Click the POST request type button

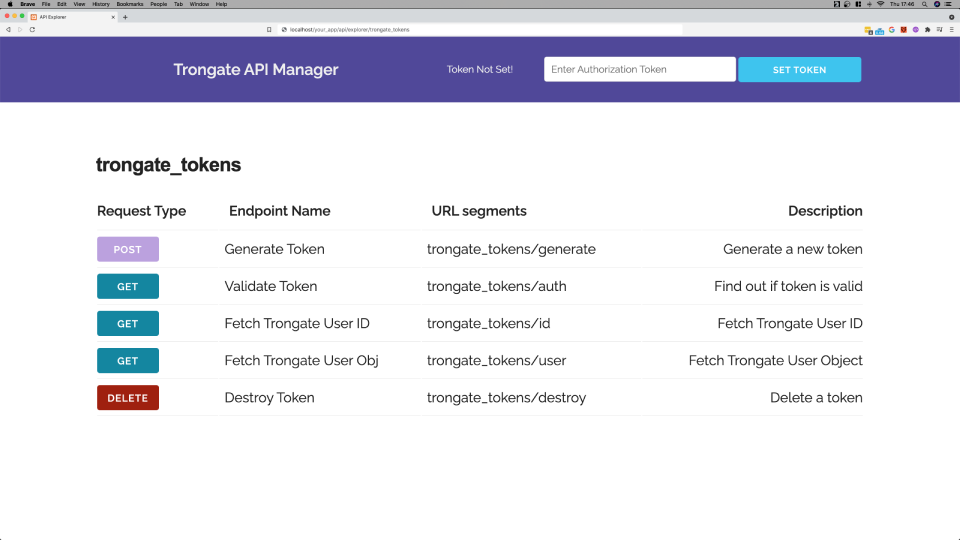(x=127, y=249)
